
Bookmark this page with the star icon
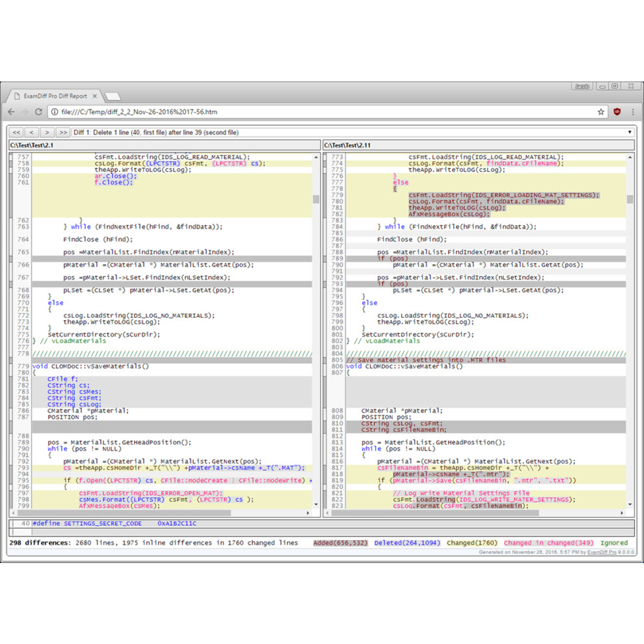click(x=601, y=112)
